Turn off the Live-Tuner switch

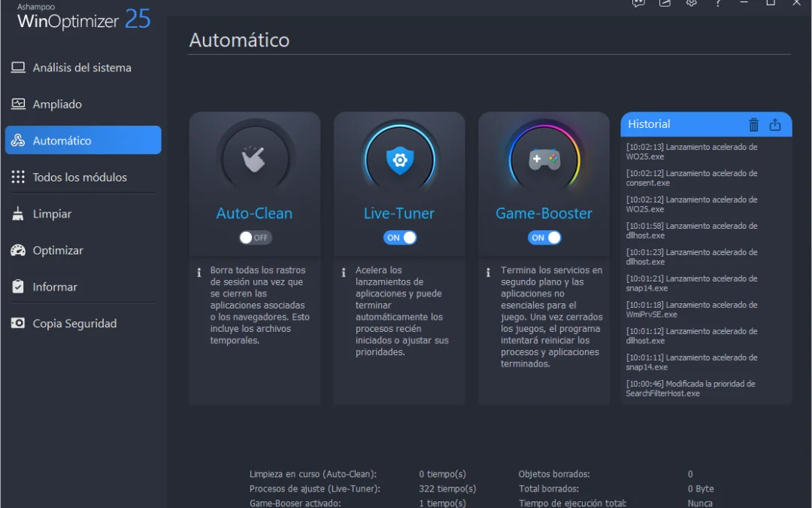point(400,237)
